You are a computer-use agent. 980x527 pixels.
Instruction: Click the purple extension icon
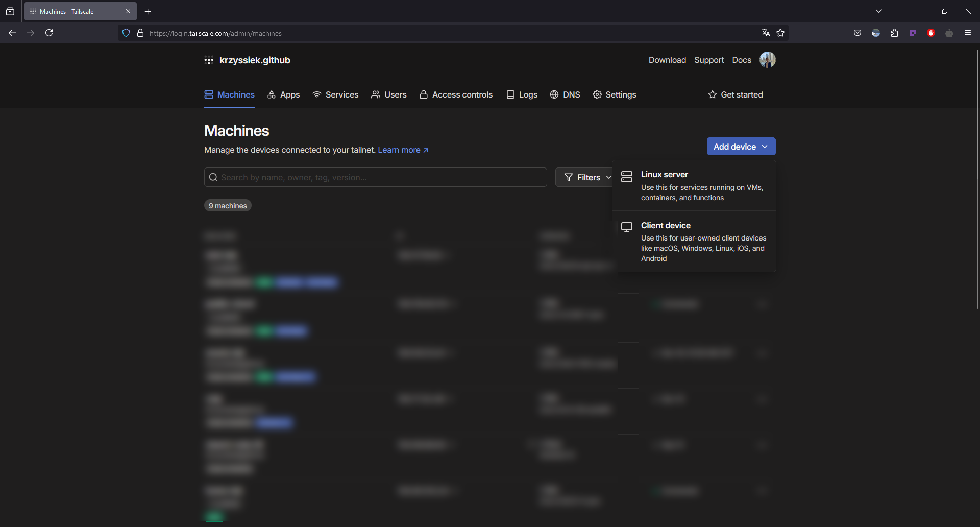tap(913, 33)
